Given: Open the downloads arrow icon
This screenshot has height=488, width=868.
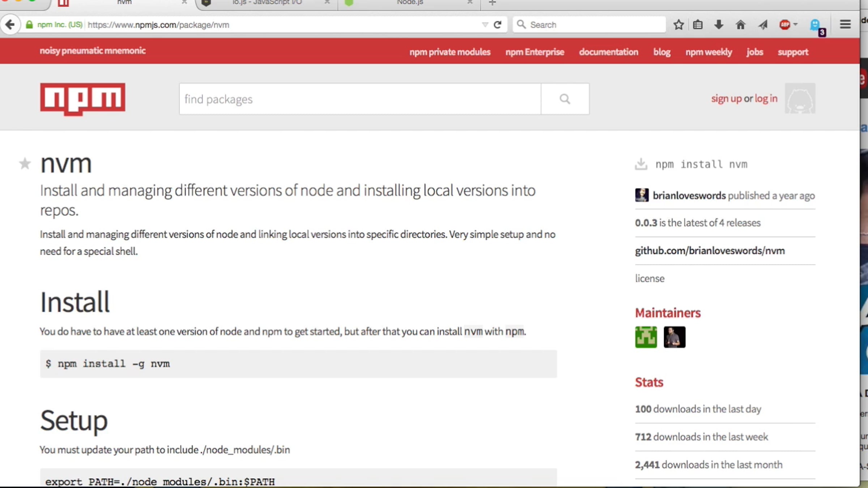Looking at the screenshot, I should 719,25.
